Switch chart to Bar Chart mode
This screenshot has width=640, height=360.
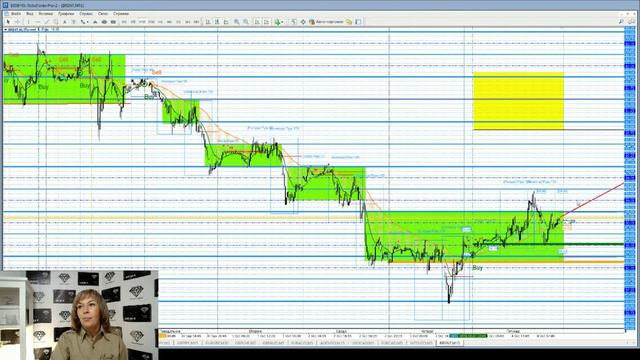207,22
